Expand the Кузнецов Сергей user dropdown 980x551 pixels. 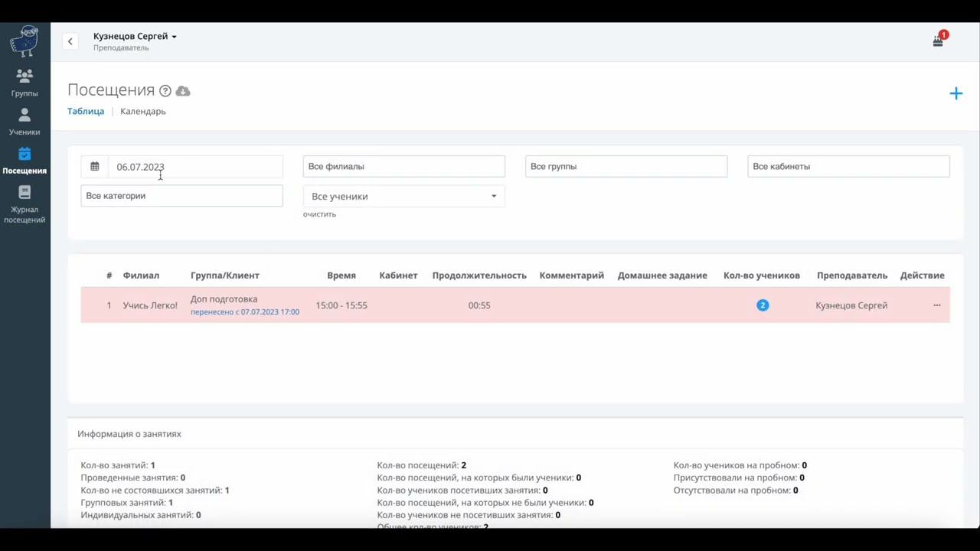[135, 36]
